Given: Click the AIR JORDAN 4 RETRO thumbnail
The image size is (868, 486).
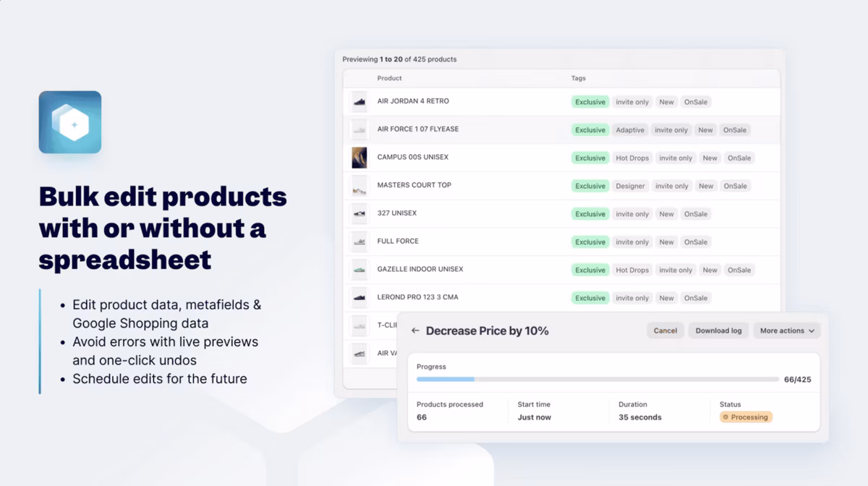Looking at the screenshot, I should 359,102.
